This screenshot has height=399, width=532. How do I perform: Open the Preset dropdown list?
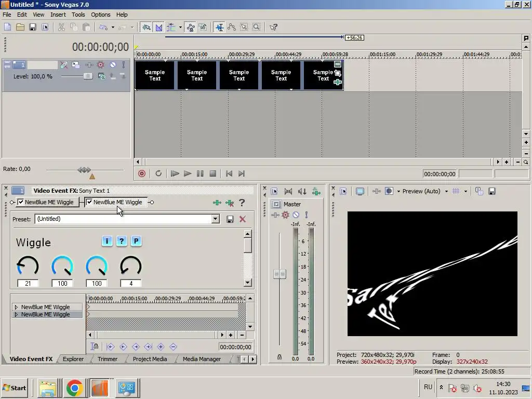point(216,219)
